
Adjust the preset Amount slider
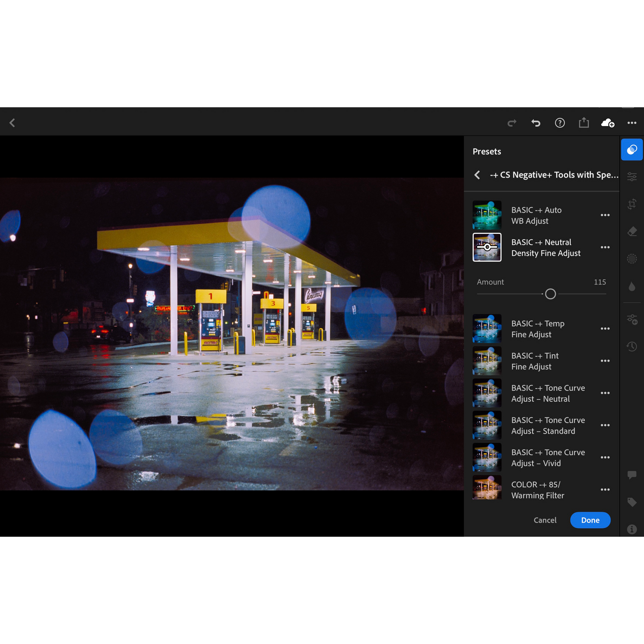tap(550, 294)
